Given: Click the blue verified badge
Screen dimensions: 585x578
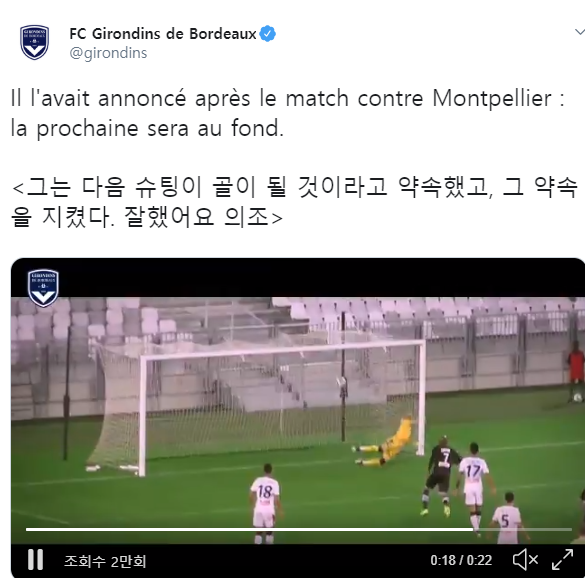Looking at the screenshot, I should point(268,34).
